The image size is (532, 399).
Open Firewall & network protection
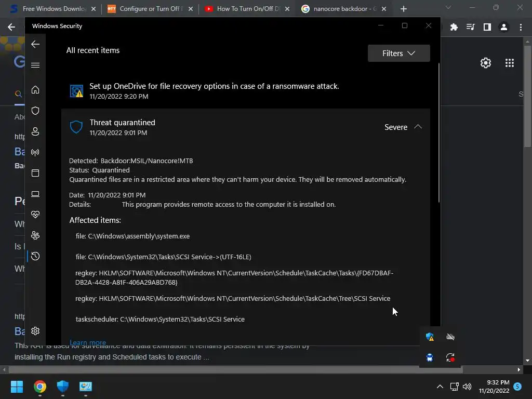pyautogui.click(x=35, y=152)
